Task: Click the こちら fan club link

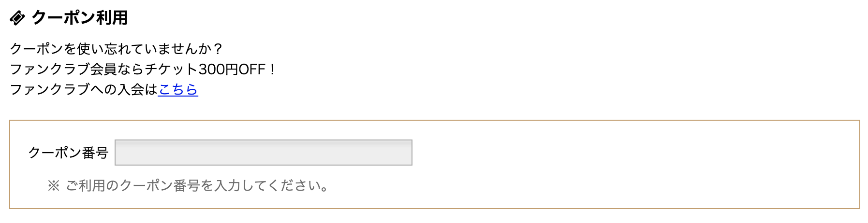Action: pyautogui.click(x=178, y=89)
